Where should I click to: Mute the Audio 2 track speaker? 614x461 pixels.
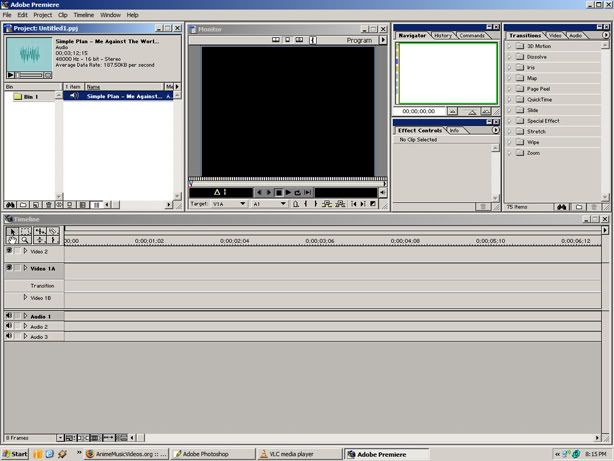(x=9, y=326)
